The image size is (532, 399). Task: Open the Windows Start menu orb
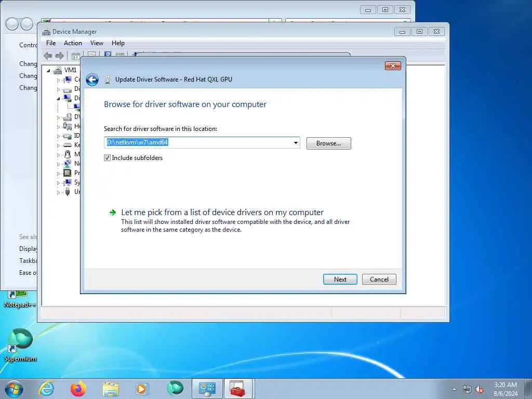point(14,389)
